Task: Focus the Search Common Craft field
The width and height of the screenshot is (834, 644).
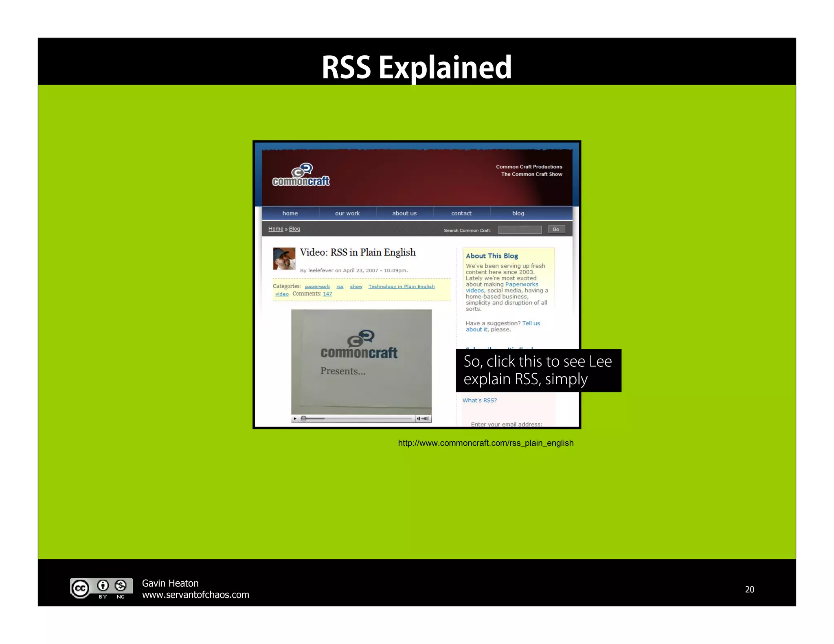Action: pos(519,230)
